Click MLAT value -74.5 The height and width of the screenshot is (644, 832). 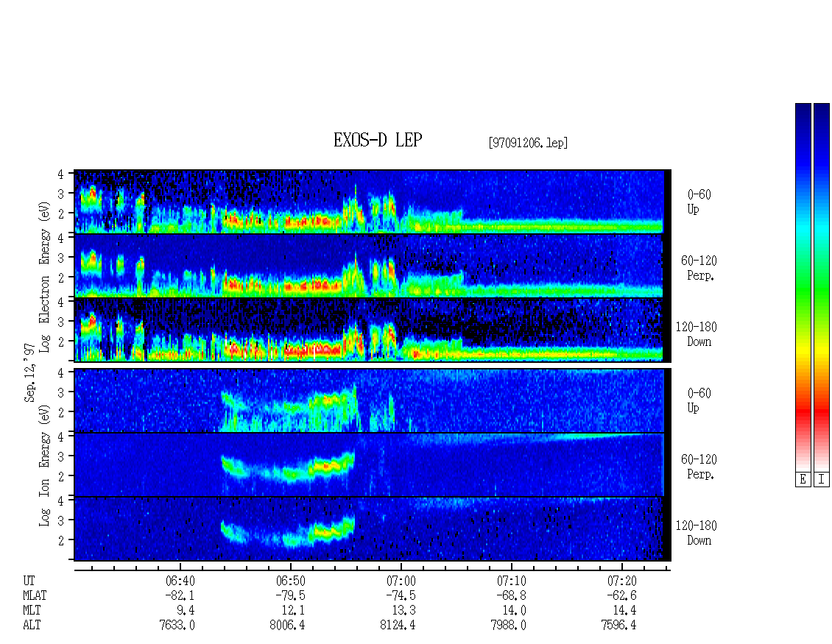coord(400,595)
